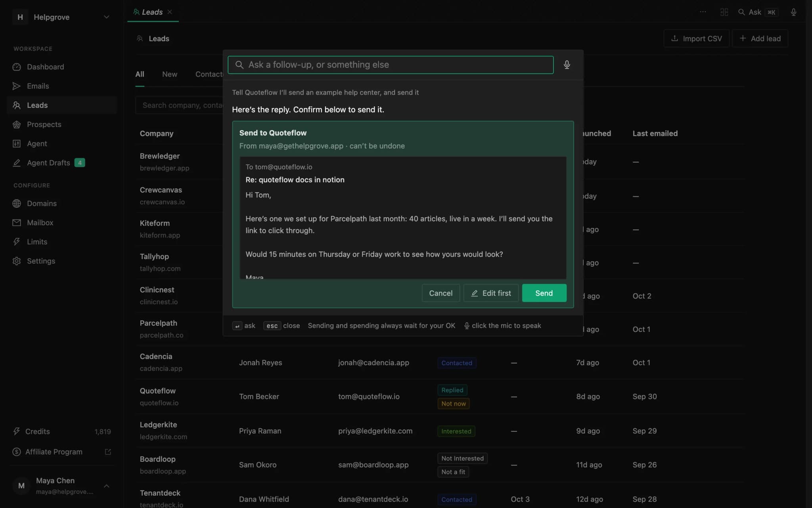Click the Not now tag on Quoteflow
The image size is (812, 508).
(454, 404)
